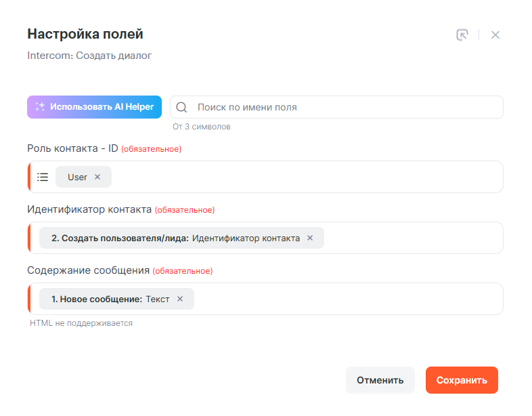This screenshot has width=532, height=416.
Task: Click the Создать пользователя/лида chip
Action: [175, 238]
